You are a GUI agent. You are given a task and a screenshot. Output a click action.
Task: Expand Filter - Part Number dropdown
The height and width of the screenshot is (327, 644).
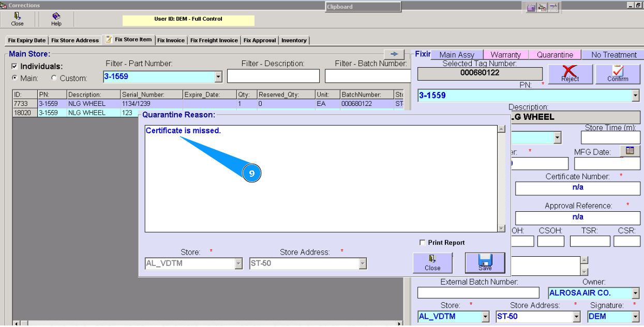[x=218, y=76]
